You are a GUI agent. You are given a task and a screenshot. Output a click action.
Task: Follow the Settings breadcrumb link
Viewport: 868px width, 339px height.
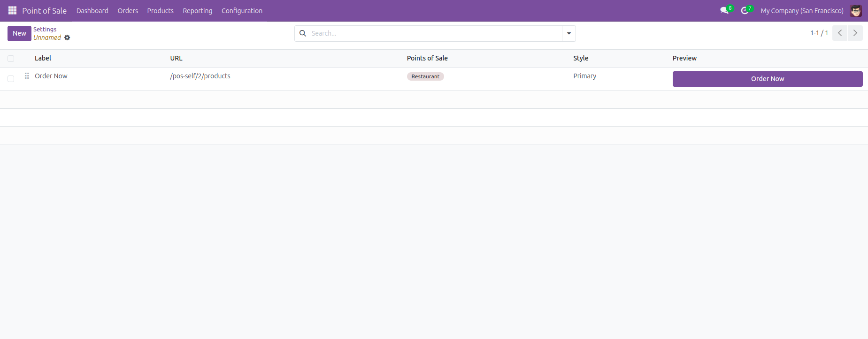45,29
